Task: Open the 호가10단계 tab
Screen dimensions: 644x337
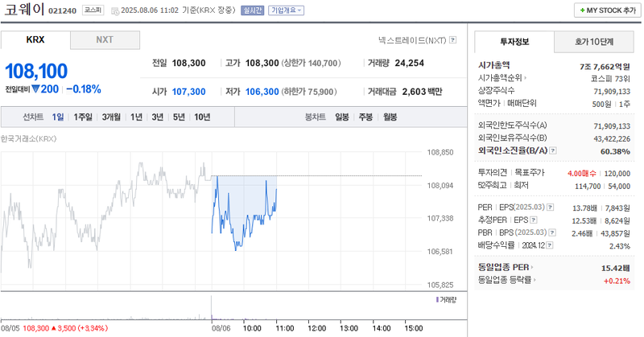Action: [x=594, y=42]
